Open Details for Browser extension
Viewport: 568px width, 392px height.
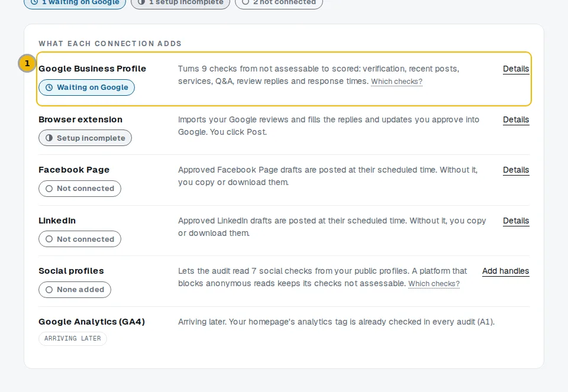click(516, 119)
